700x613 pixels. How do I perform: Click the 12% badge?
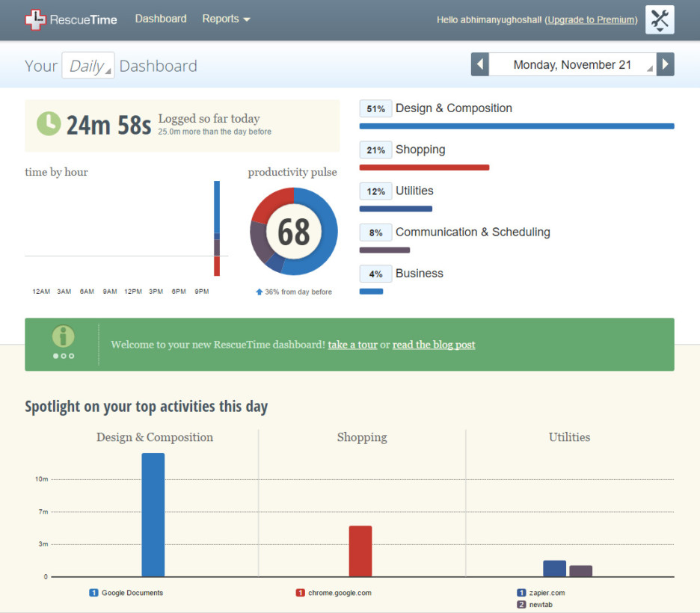376,191
